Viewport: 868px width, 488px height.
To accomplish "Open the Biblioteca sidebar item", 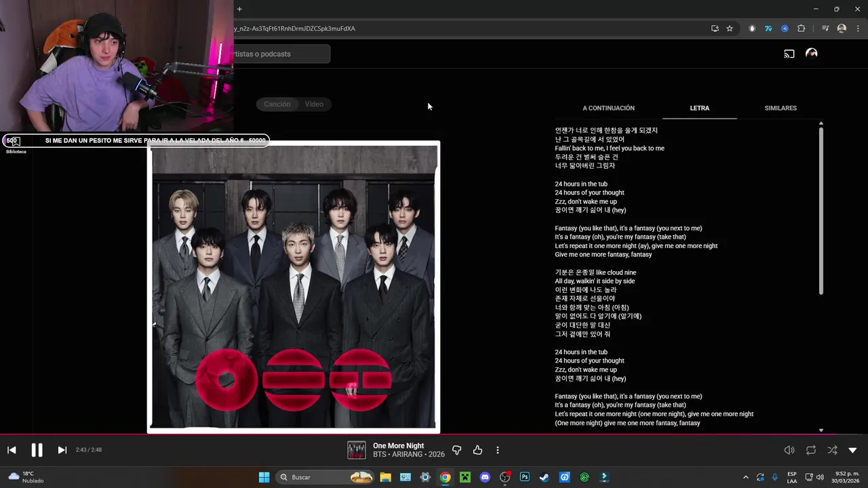I will pos(16,145).
